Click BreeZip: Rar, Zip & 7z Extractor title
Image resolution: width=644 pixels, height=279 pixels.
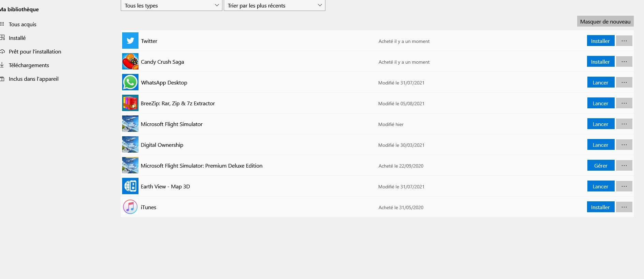click(178, 103)
